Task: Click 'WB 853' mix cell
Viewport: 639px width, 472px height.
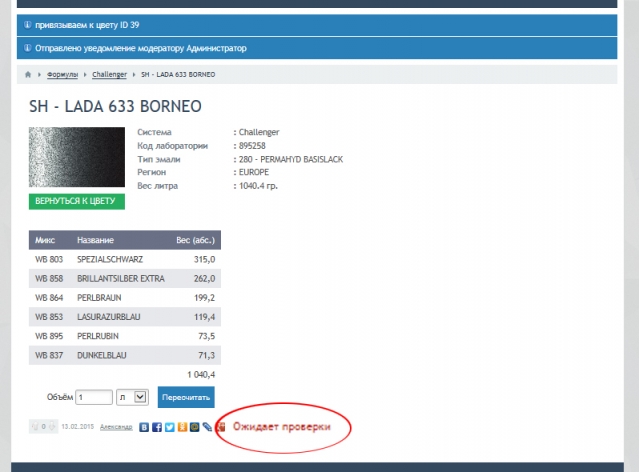Action: [x=49, y=317]
